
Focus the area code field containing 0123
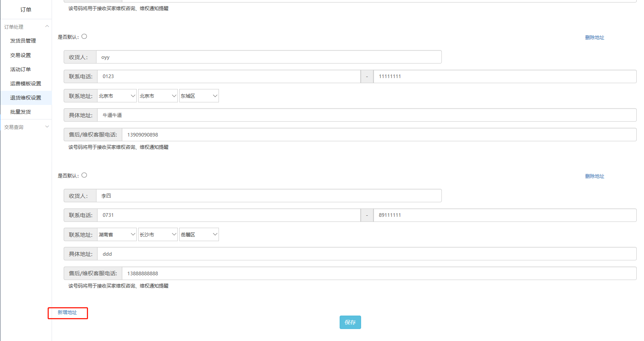click(x=229, y=77)
